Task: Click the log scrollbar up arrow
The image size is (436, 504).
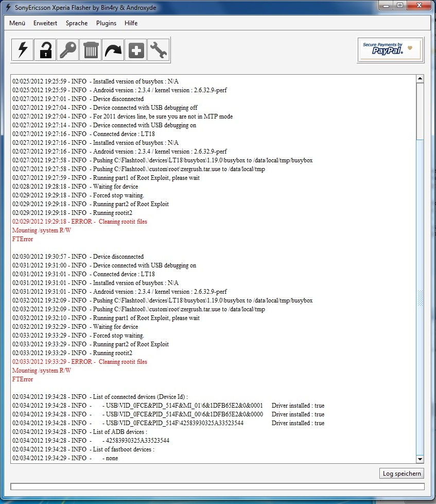Action: [x=420, y=79]
